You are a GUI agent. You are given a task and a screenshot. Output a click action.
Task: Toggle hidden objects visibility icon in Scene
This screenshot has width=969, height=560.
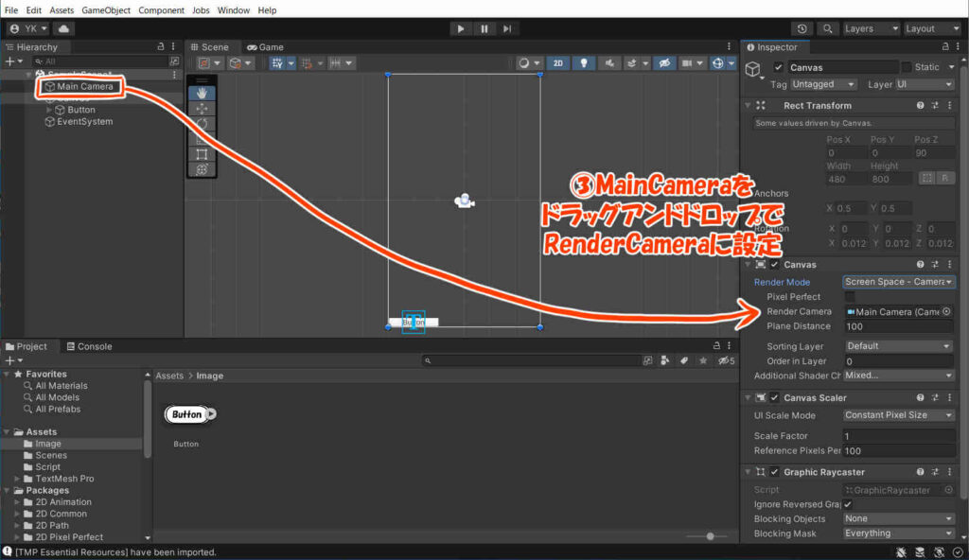[664, 63]
